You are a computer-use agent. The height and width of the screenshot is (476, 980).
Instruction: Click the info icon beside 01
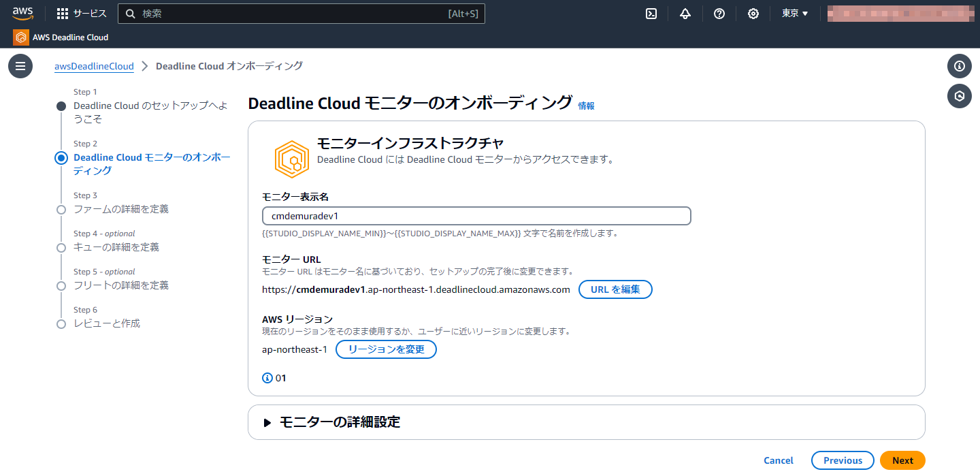(267, 377)
